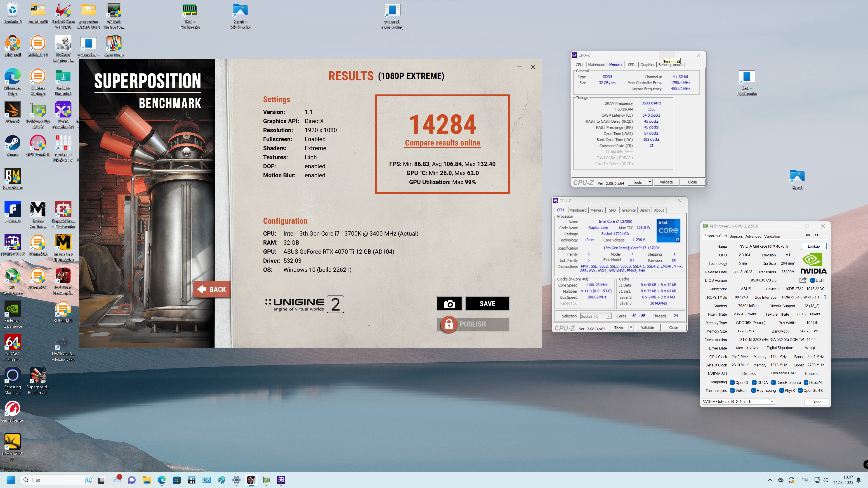Toggle the CUDA checkbox
The width and height of the screenshot is (868, 488).
(754, 382)
